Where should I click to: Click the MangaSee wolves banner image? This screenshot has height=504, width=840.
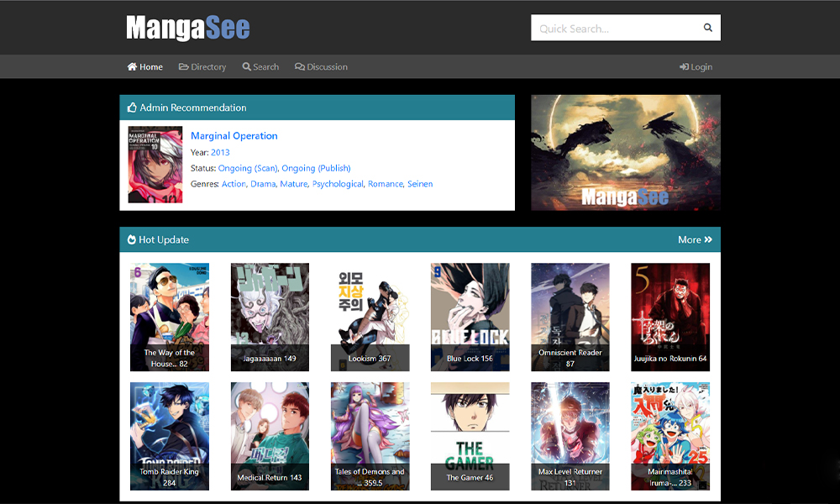pyautogui.click(x=626, y=153)
